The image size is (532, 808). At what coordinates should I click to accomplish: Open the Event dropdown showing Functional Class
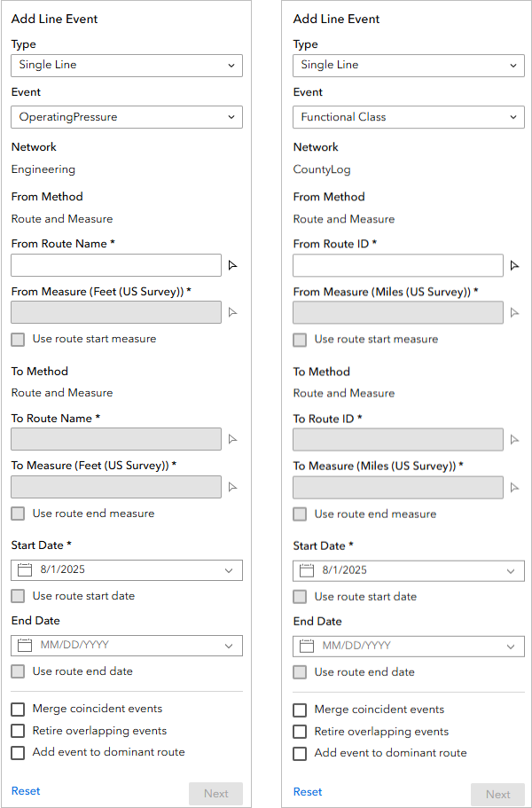(x=408, y=116)
